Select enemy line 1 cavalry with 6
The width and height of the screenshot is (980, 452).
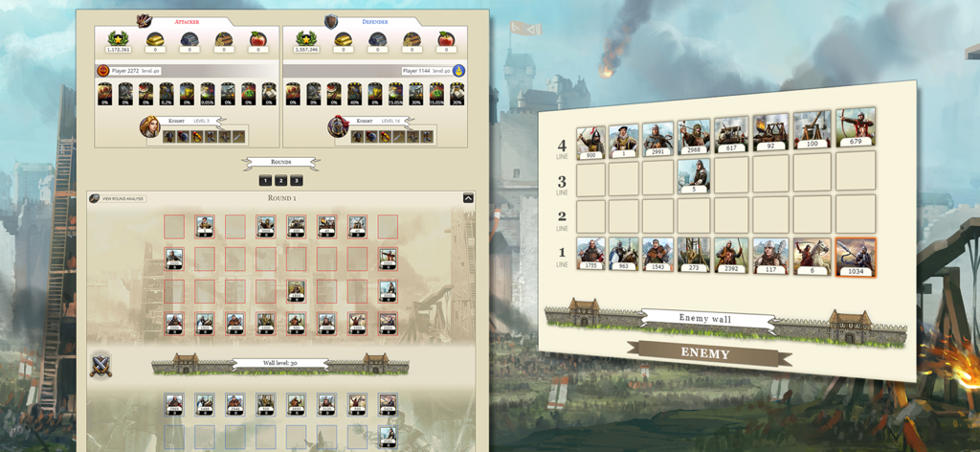[812, 257]
